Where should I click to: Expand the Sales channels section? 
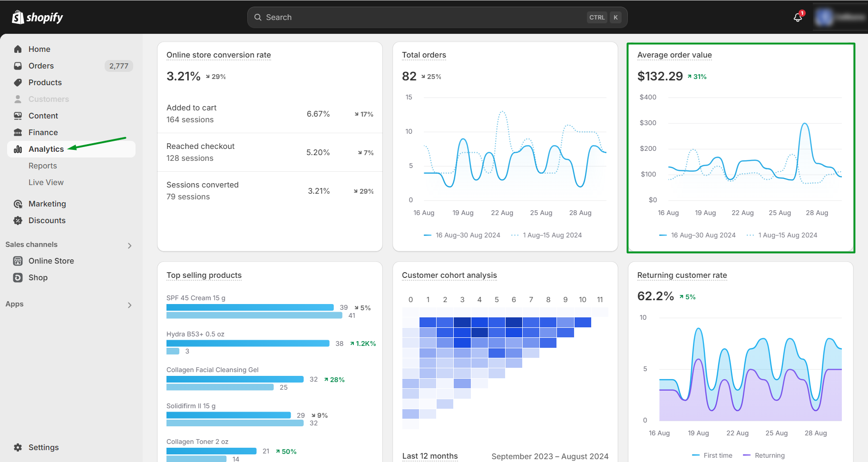point(130,245)
